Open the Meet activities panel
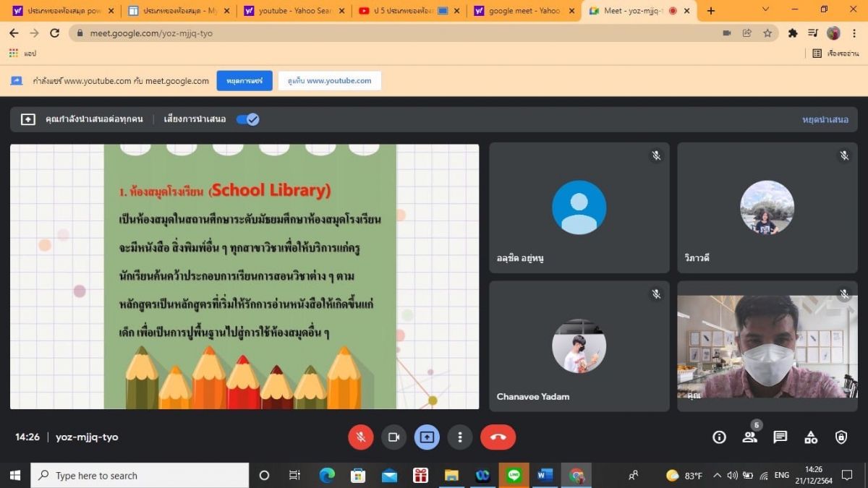Screen dimensions: 868x488 click(811, 437)
